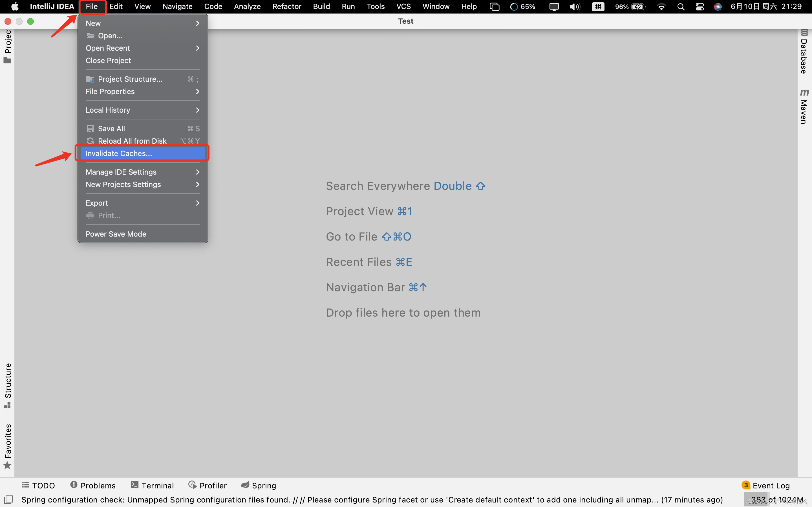The width and height of the screenshot is (812, 507).
Task: Click Close Project entry
Action: (x=108, y=60)
